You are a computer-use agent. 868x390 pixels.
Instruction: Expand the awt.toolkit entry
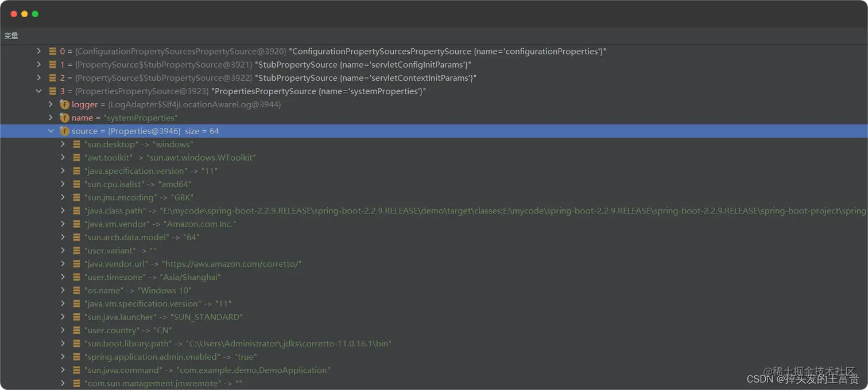[x=63, y=157]
